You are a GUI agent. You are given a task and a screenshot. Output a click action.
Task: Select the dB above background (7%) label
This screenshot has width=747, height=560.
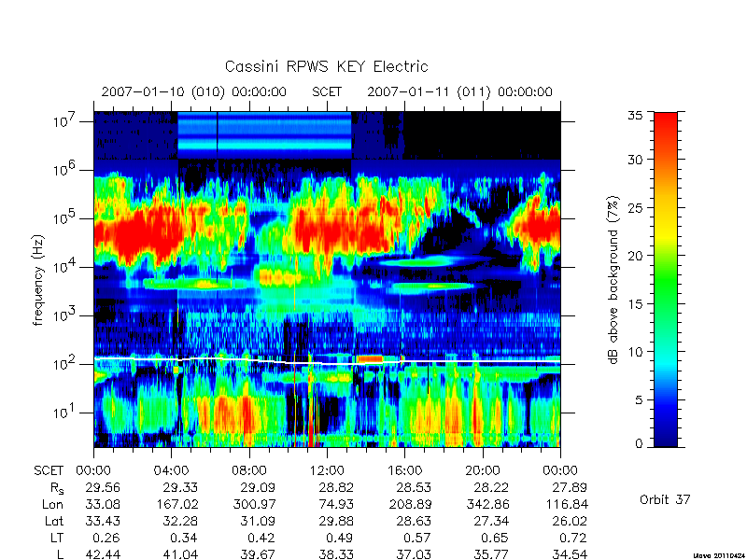point(613,280)
